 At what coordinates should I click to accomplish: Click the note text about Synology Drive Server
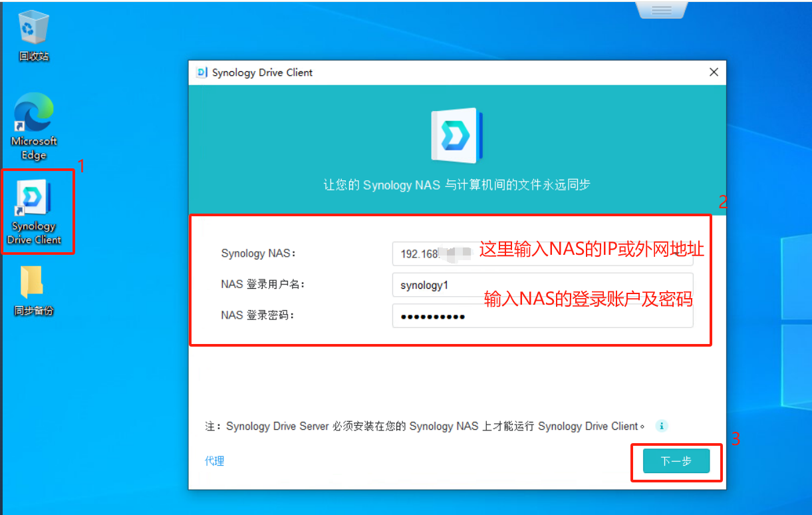(426, 426)
